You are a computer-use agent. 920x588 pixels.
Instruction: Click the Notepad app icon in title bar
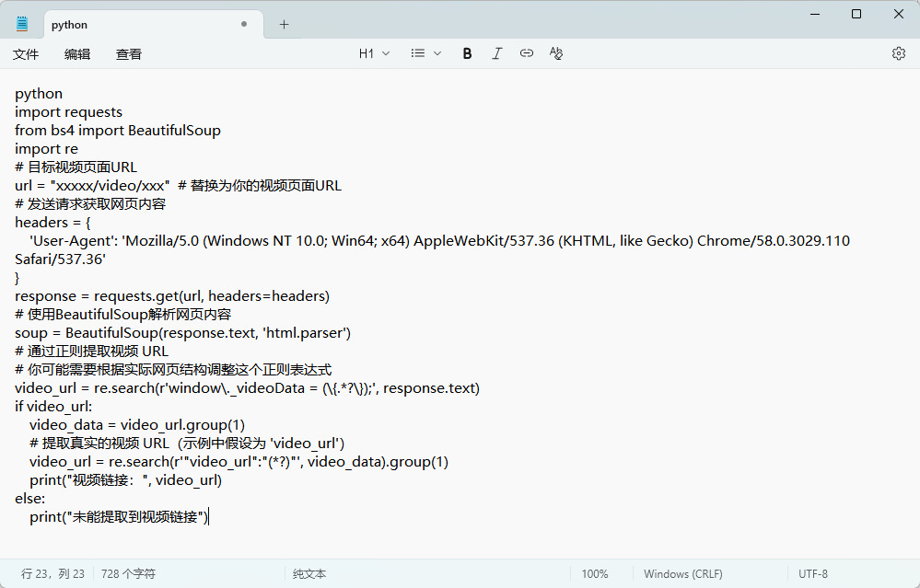click(22, 24)
